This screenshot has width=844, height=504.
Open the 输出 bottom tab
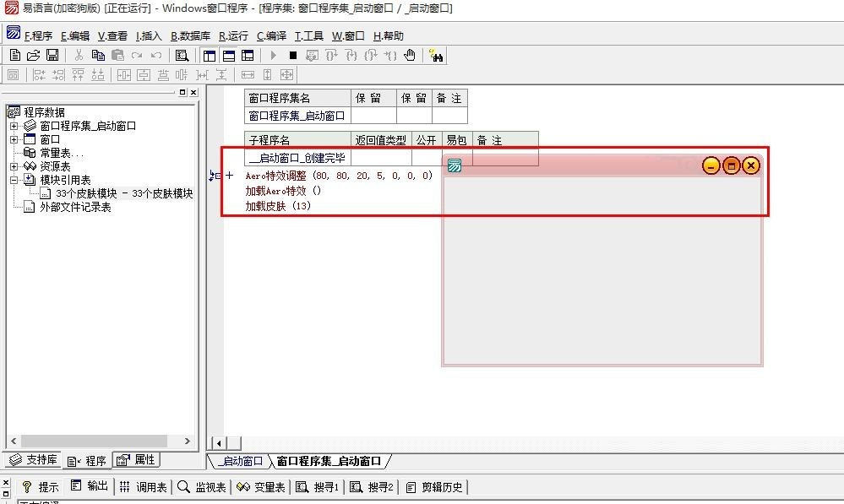coord(90,486)
